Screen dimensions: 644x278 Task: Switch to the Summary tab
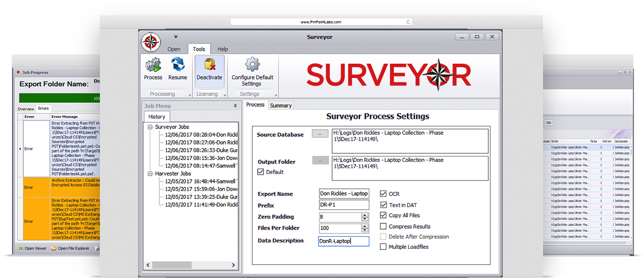(x=281, y=106)
